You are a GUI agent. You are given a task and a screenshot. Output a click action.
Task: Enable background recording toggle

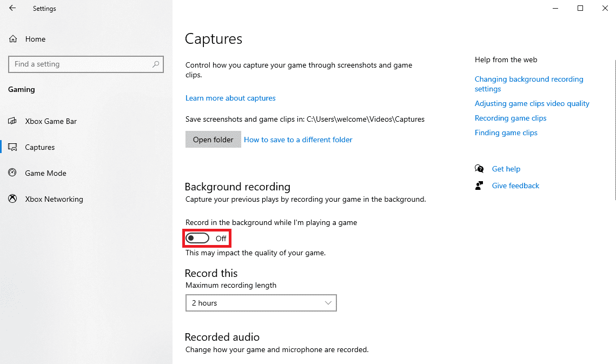(197, 239)
